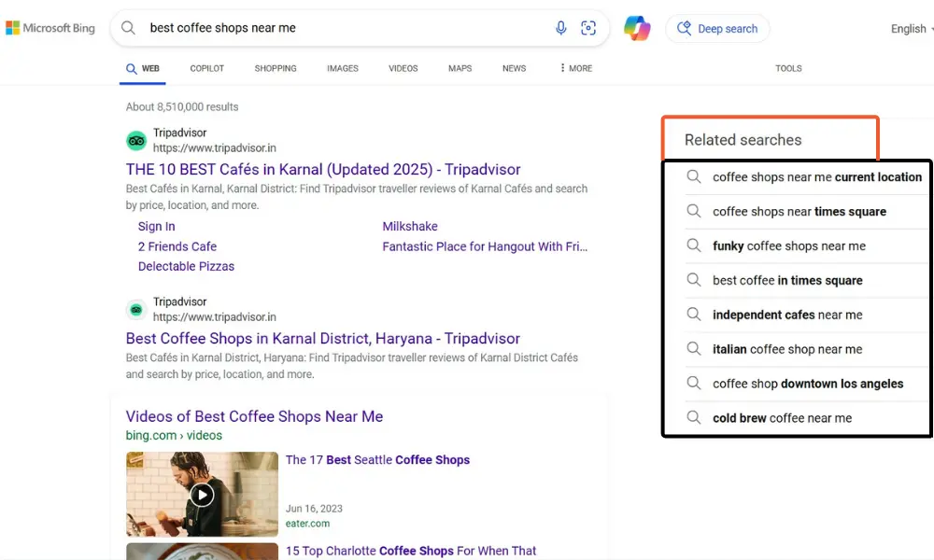
Task: Open 'THE 10 BEST Cafés in Karnal' result
Action: pyautogui.click(x=323, y=170)
